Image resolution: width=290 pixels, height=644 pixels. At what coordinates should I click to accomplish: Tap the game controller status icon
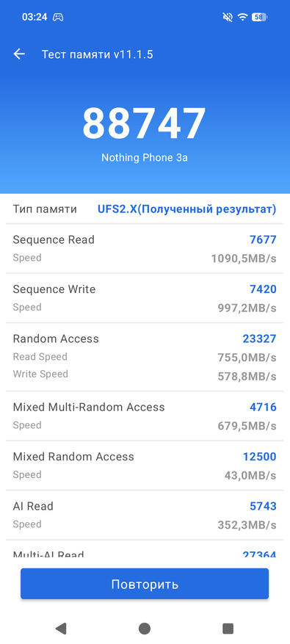pyautogui.click(x=58, y=17)
